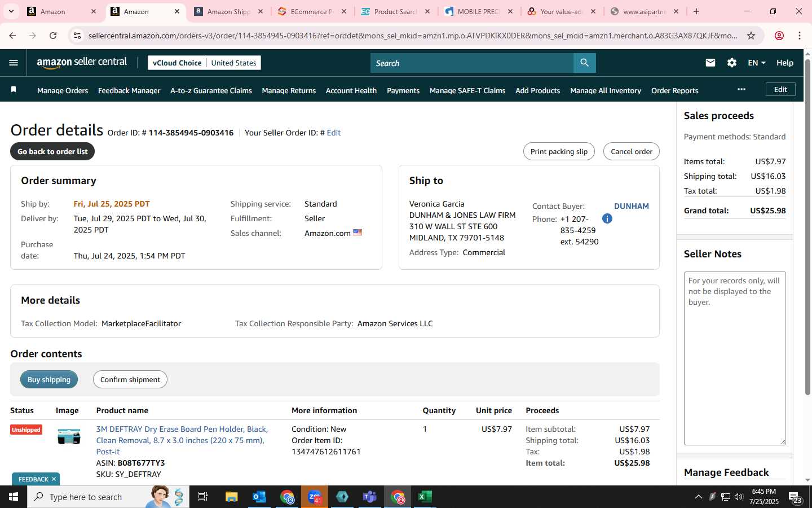This screenshot has width=812, height=508.
Task: Open the settings gear icon
Action: coord(731,63)
